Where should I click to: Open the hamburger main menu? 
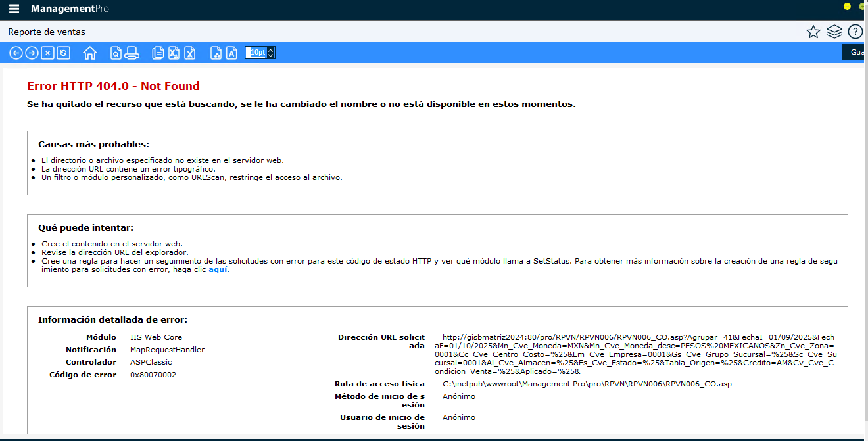click(14, 9)
